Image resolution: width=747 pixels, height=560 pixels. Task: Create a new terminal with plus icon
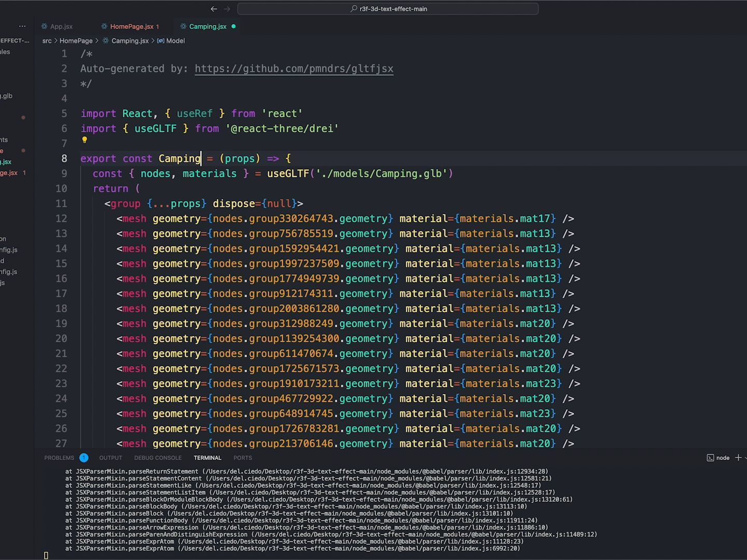(738, 457)
